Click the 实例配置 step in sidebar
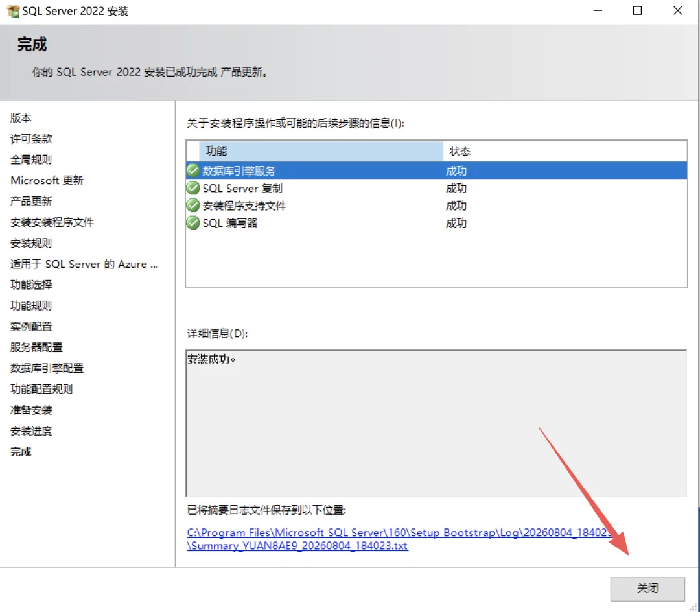This screenshot has height=612, width=700. point(31,326)
